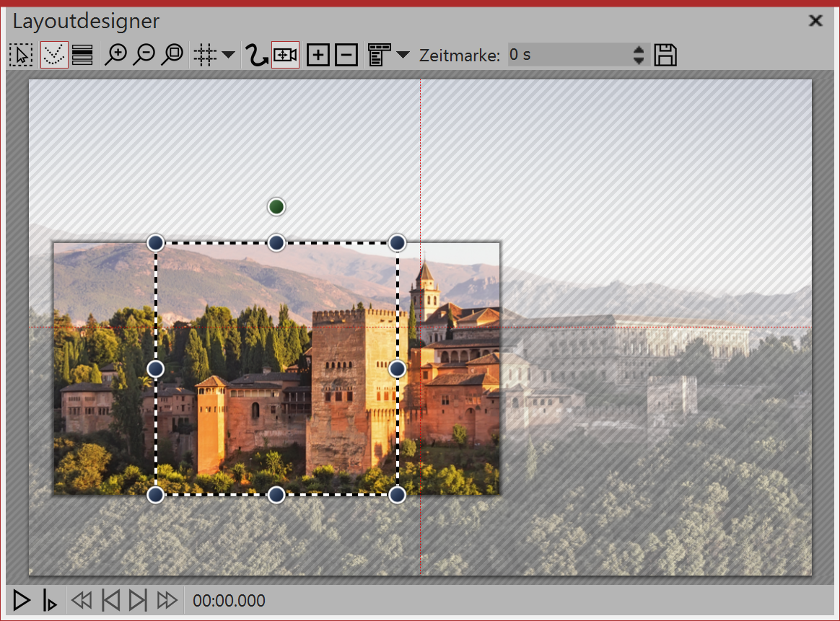Save the layout with the diskette icon
Screen dimensions: 840x621
point(665,54)
